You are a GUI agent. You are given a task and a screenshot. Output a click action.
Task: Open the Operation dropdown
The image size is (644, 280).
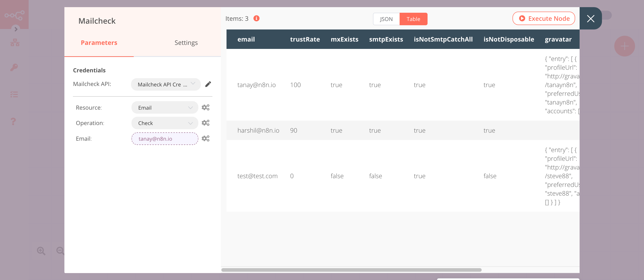coord(164,123)
